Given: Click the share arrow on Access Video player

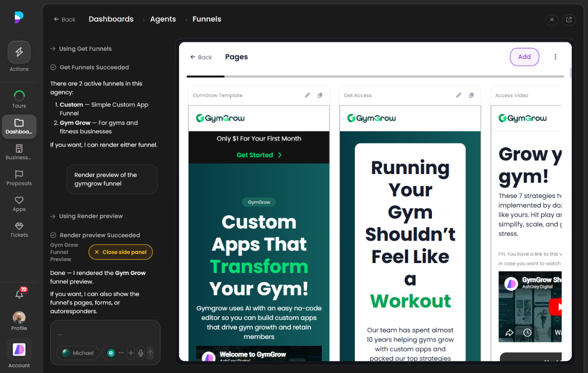Looking at the screenshot, I should pos(509,332).
